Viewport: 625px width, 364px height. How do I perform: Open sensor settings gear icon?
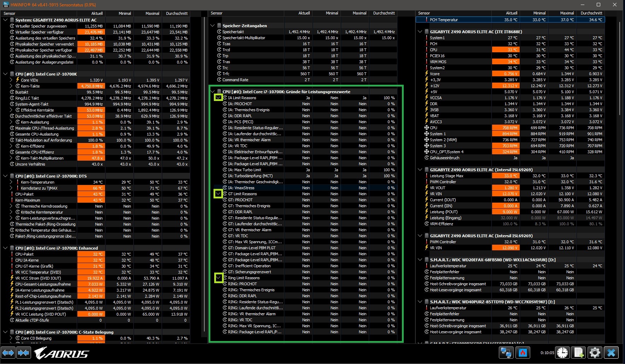coord(595,353)
